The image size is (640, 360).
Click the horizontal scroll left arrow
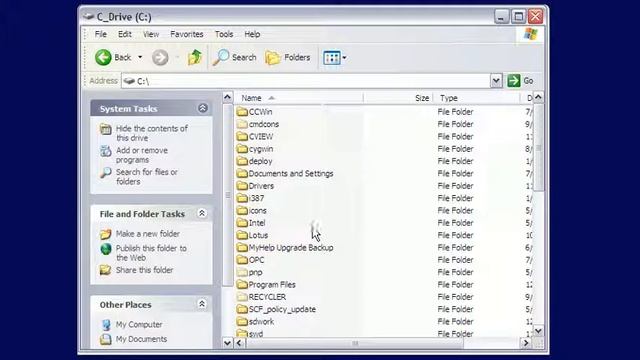pos(240,343)
